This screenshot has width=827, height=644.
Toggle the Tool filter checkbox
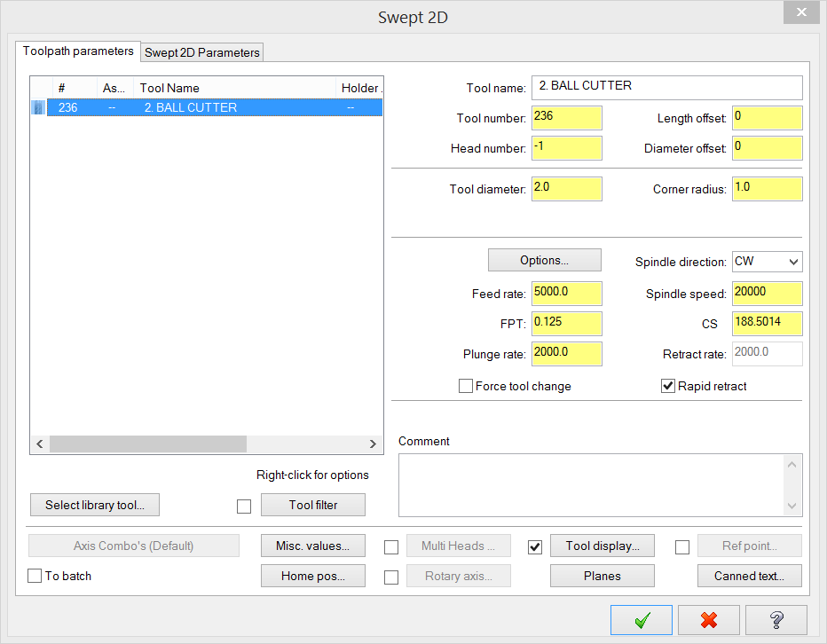244,507
